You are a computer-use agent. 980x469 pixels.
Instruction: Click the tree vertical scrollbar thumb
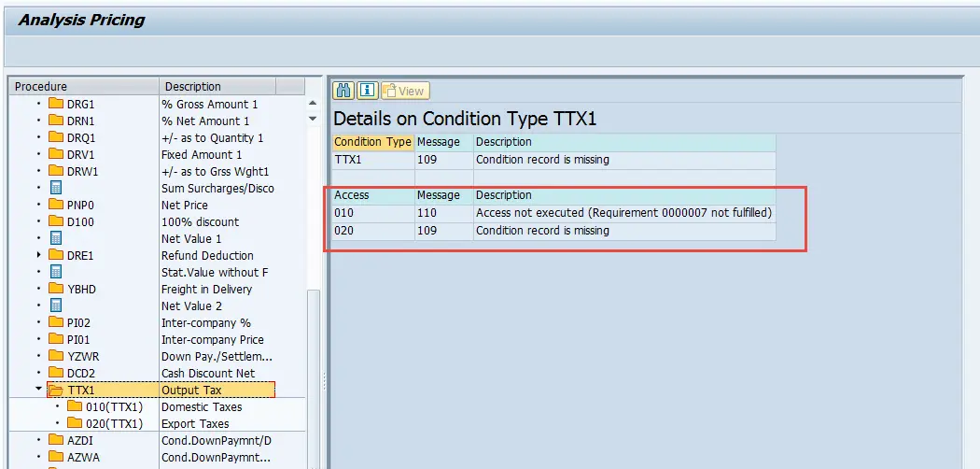pyautogui.click(x=313, y=378)
